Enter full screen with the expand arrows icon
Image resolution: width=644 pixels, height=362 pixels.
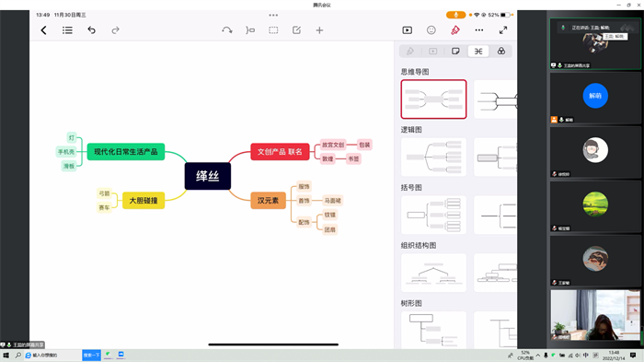click(503, 30)
